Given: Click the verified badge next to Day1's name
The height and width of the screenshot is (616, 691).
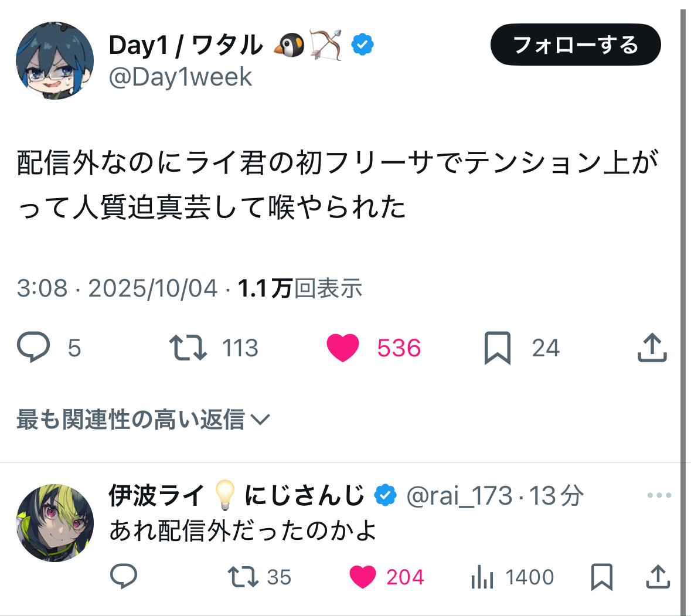Looking at the screenshot, I should [363, 45].
